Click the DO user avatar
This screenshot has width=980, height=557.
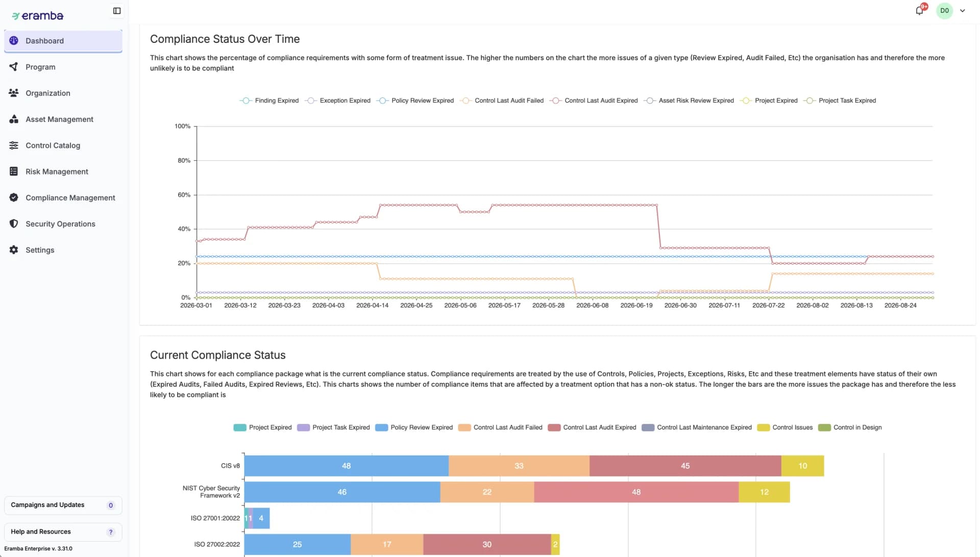pos(944,11)
